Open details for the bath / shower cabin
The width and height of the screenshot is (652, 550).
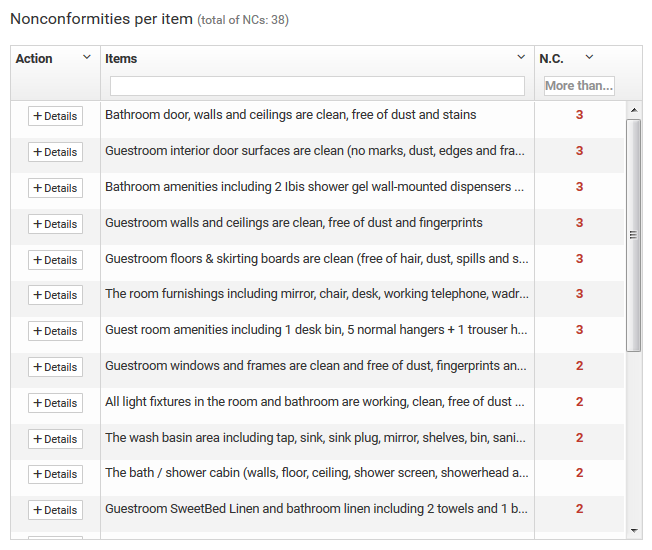tap(55, 474)
